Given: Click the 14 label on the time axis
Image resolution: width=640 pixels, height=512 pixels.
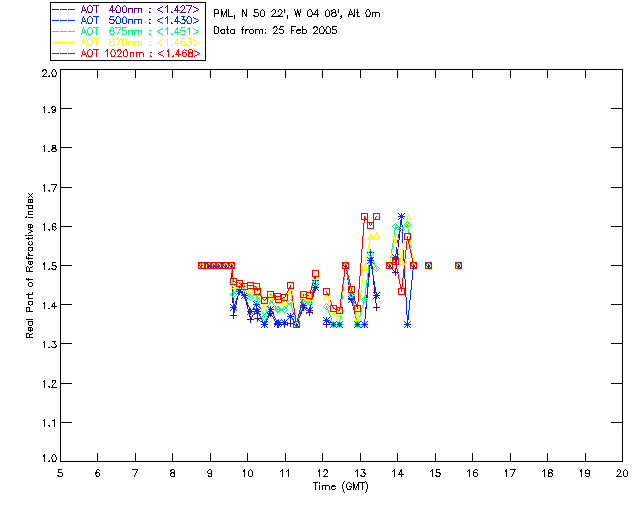Looking at the screenshot, I should pos(398,473).
